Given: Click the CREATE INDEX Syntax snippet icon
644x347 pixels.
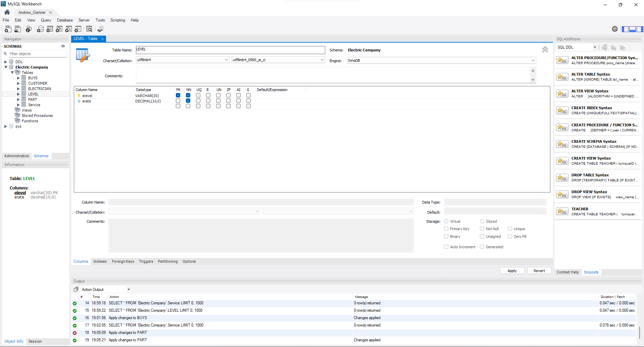Looking at the screenshot, I should [562, 111].
